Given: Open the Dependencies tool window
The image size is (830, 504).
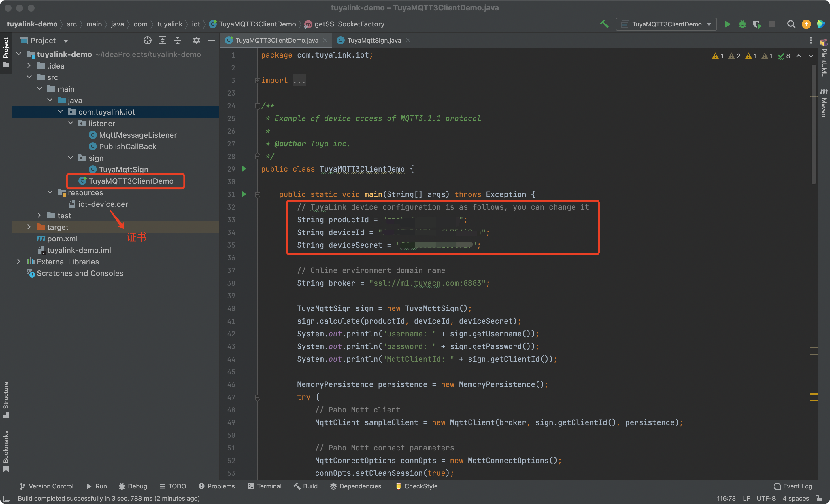Looking at the screenshot, I should pyautogui.click(x=355, y=486).
